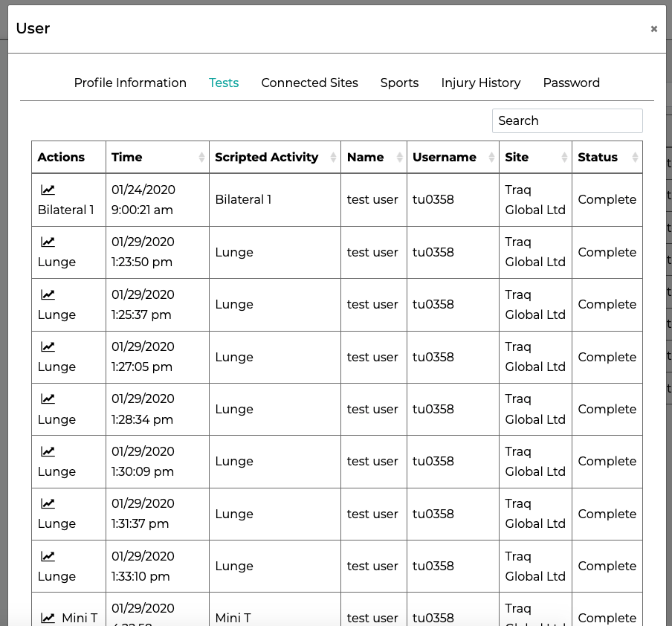Select the time cell 01/29/2020 1:31:37 pm
Screen dimensions: 672x626
(x=158, y=514)
